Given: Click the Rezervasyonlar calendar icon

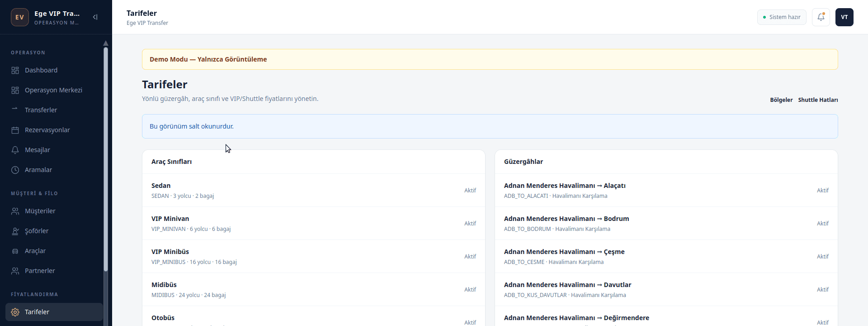Looking at the screenshot, I should click(15, 130).
